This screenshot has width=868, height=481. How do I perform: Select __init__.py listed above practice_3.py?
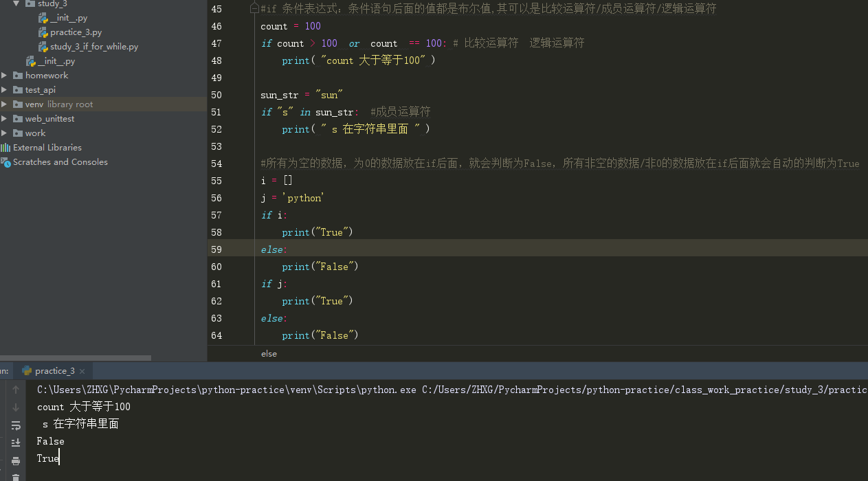[x=68, y=18]
